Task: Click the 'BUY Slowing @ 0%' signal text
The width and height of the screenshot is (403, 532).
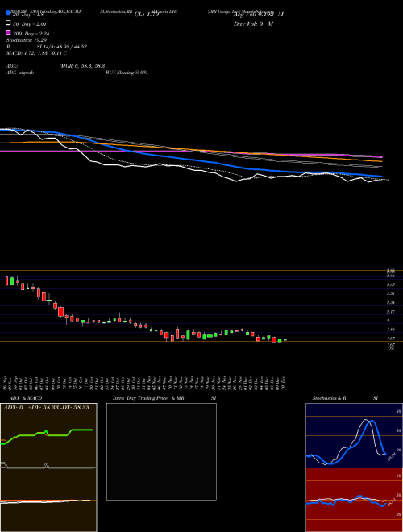Action: (127, 73)
